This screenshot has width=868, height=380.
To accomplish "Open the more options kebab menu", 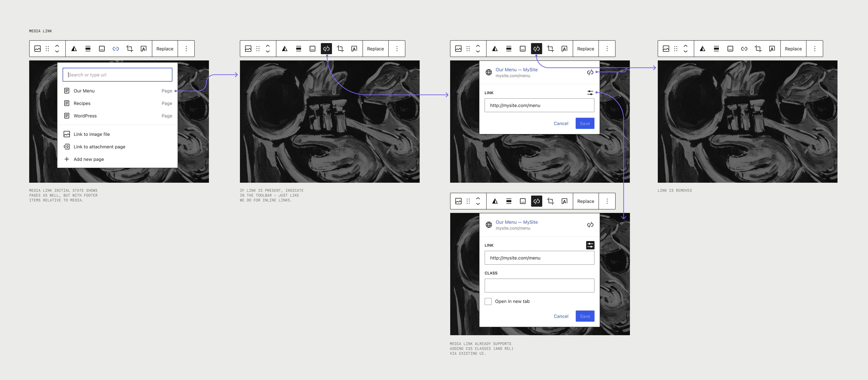I will click(x=186, y=48).
